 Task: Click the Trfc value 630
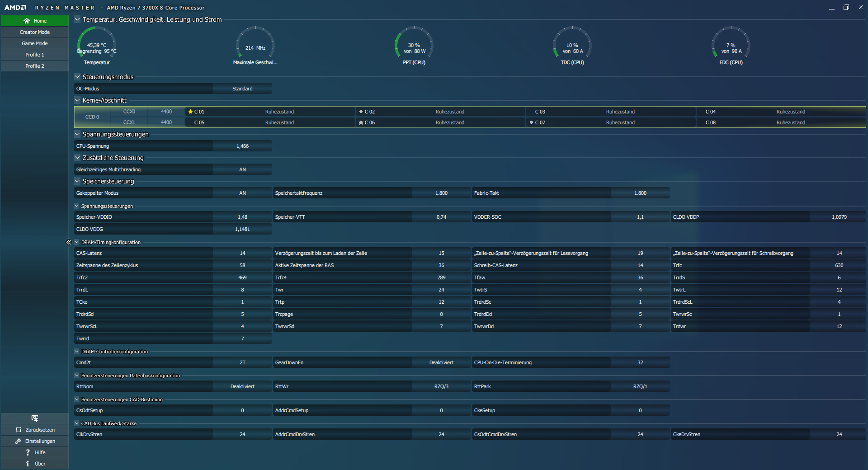(x=839, y=265)
